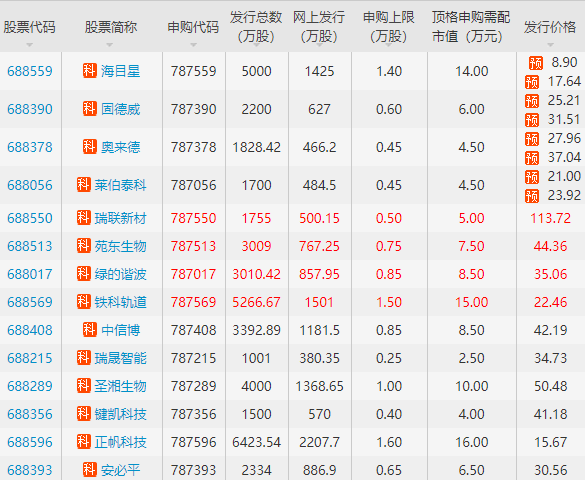Viewport: 585px width, 480px height.
Task: Click the 科 badge beside 奥来德
Action: (90, 147)
